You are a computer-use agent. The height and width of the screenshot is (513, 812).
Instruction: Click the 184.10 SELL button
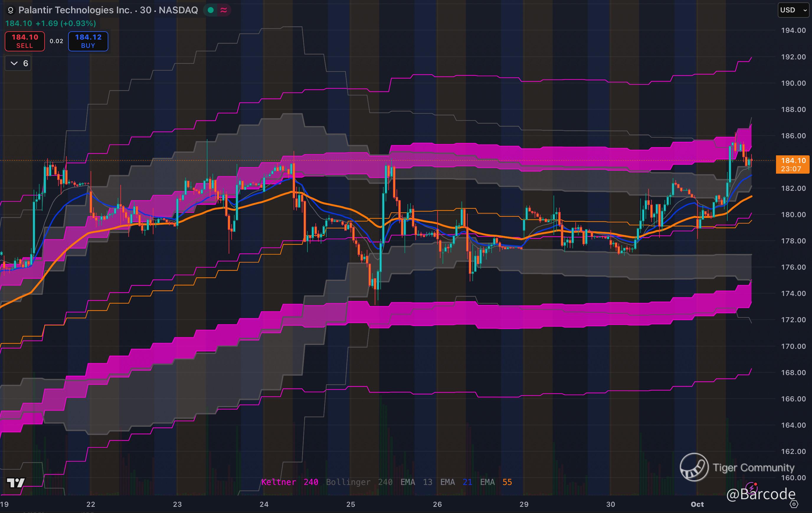(x=24, y=41)
